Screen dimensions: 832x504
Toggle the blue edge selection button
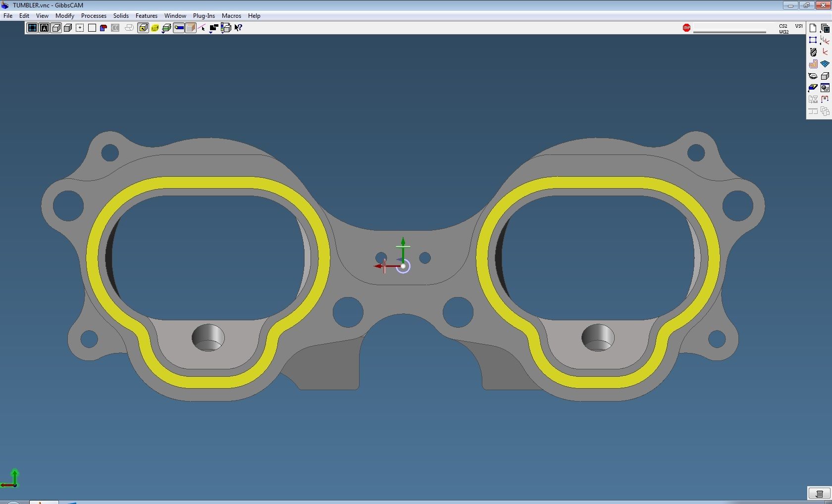[179, 28]
